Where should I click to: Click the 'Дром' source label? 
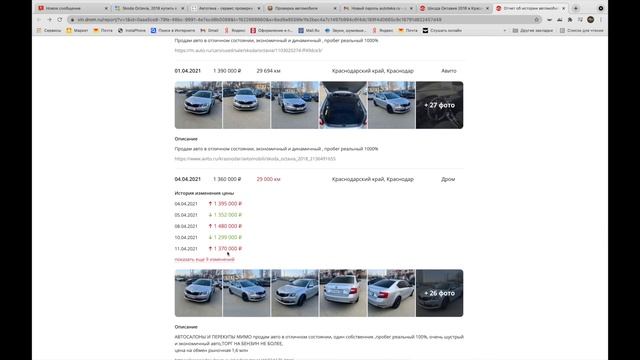point(448,179)
